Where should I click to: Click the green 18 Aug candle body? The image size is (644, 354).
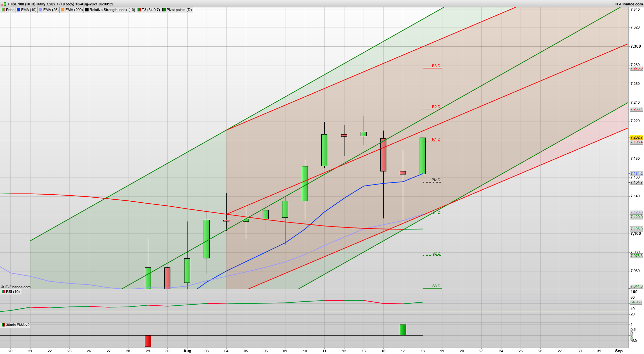click(x=423, y=156)
